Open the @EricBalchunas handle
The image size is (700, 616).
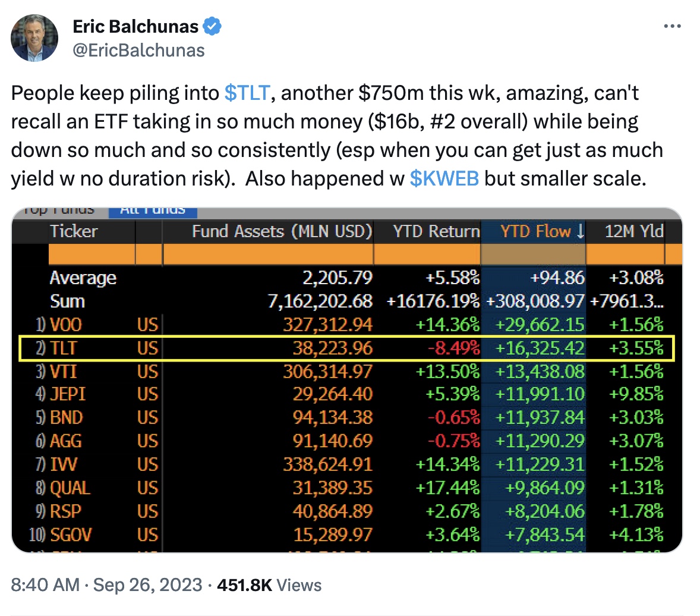pos(138,51)
